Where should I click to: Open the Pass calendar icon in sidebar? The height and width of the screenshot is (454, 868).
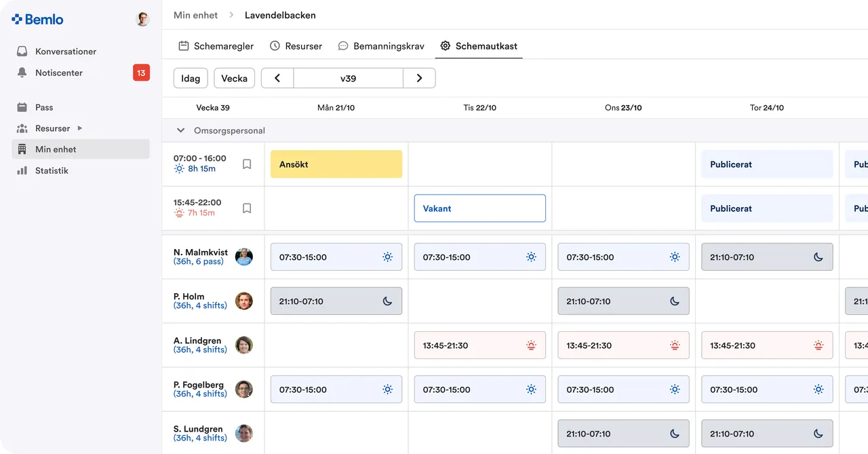pos(22,107)
